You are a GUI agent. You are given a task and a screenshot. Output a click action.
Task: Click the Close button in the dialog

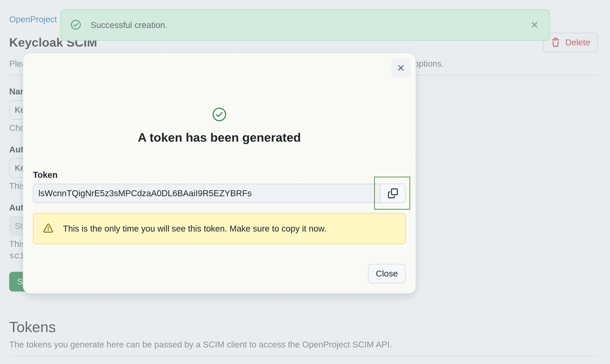point(386,273)
